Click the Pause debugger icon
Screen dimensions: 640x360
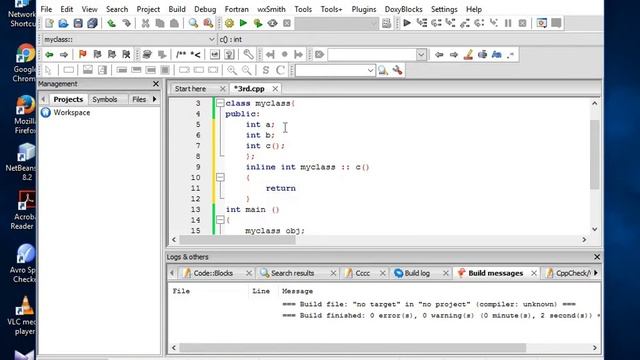[508, 23]
